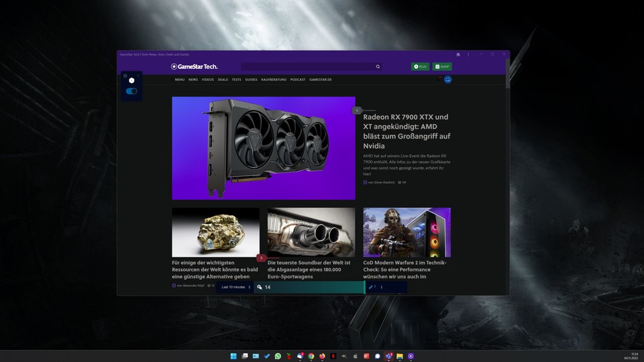
Task: Switch off the blue overlay toggle
Action: [131, 91]
